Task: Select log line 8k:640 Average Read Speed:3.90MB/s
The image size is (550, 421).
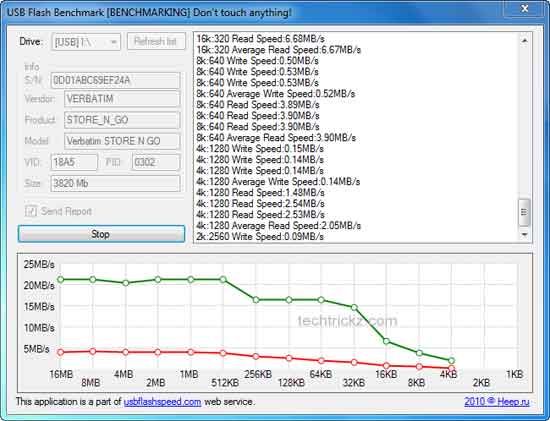Action: coord(276,138)
